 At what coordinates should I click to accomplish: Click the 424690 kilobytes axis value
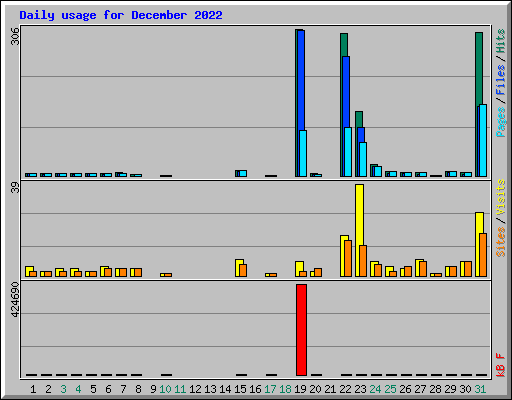point(15,300)
